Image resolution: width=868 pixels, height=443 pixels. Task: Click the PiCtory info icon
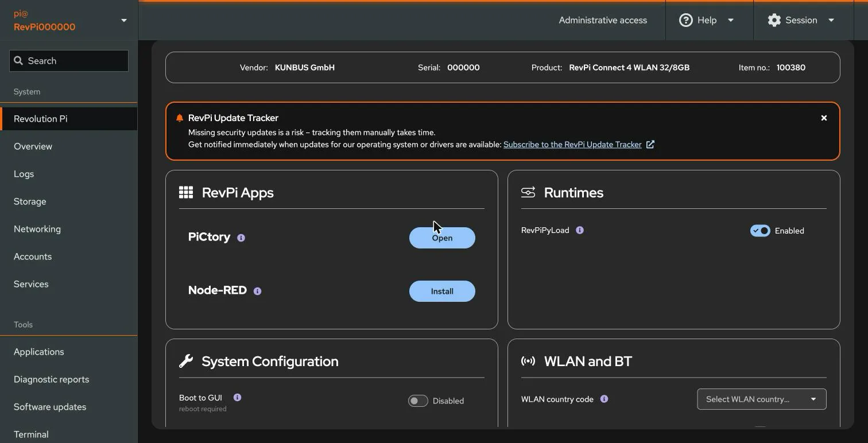point(241,238)
